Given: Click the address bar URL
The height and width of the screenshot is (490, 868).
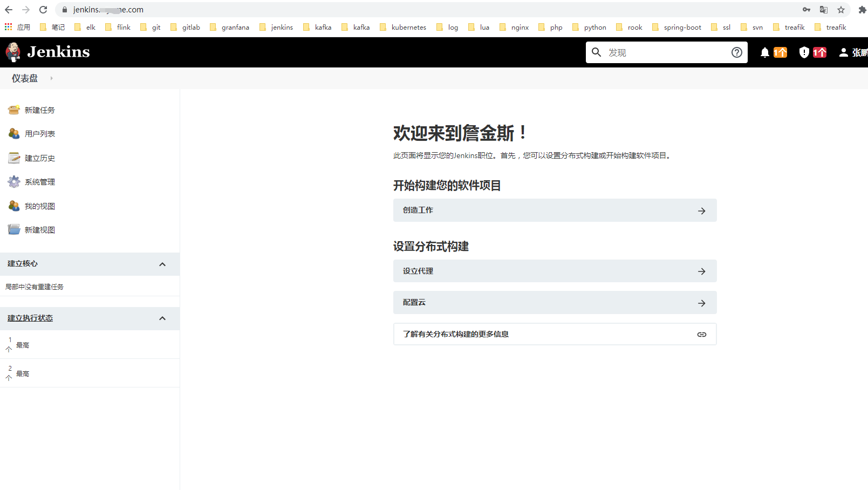Looking at the screenshot, I should [x=108, y=10].
